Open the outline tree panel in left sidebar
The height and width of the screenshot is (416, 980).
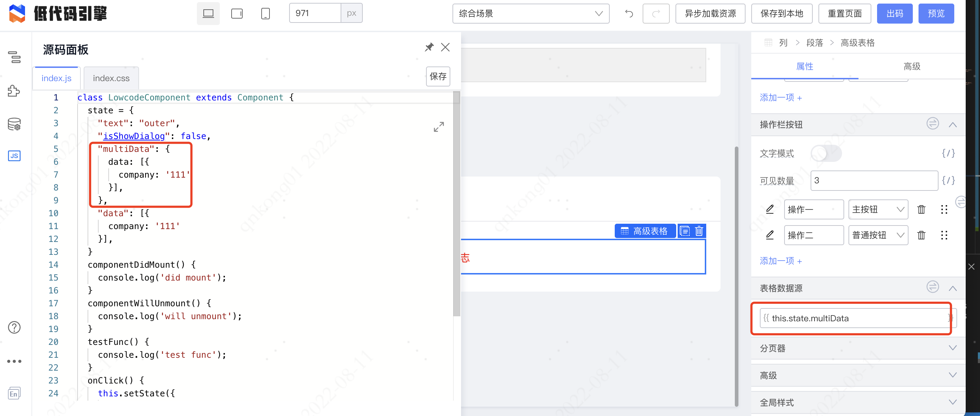[14, 58]
